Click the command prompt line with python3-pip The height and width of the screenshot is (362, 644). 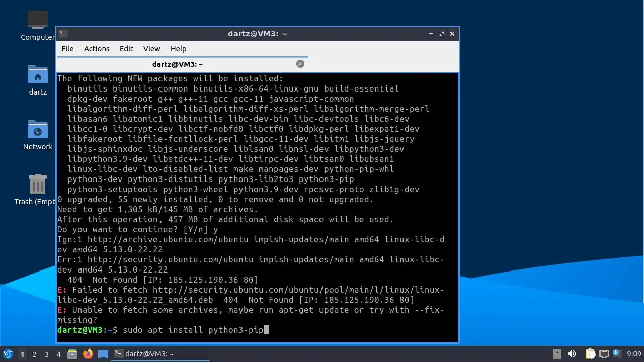pos(164,330)
